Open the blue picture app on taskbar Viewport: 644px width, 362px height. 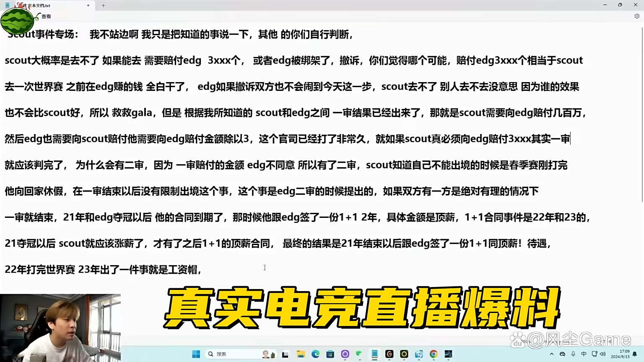(419, 354)
